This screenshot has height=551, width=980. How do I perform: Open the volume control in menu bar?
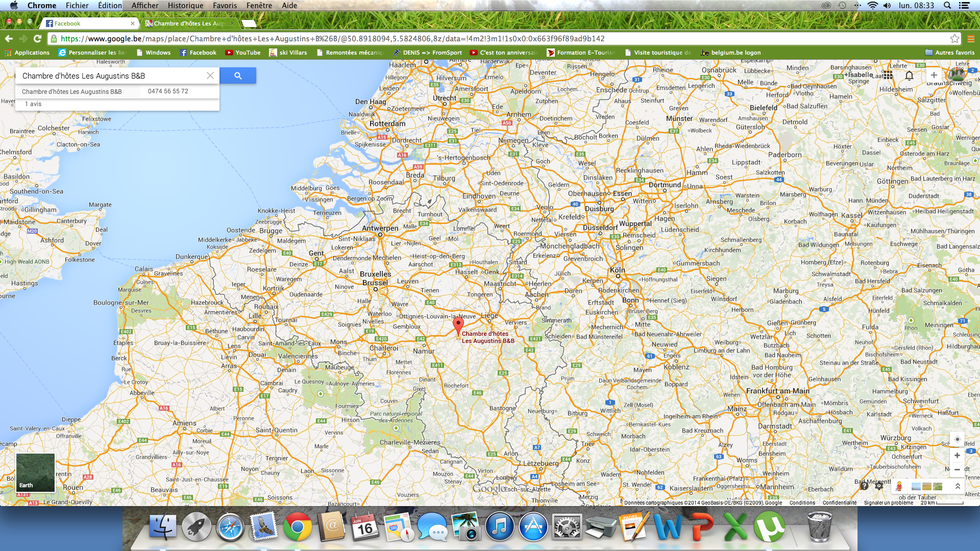coord(887,6)
